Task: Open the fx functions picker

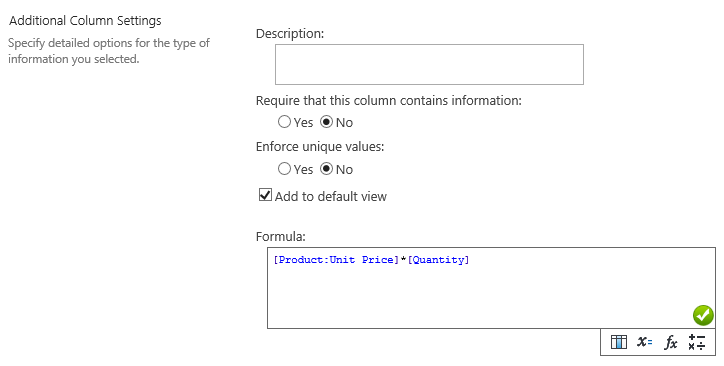Action: (x=670, y=342)
